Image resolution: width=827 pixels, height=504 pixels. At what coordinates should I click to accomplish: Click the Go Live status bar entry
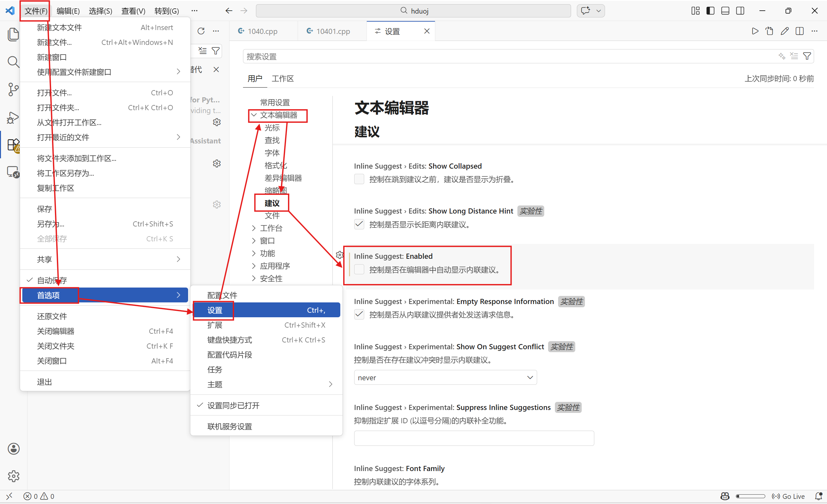coord(788,496)
